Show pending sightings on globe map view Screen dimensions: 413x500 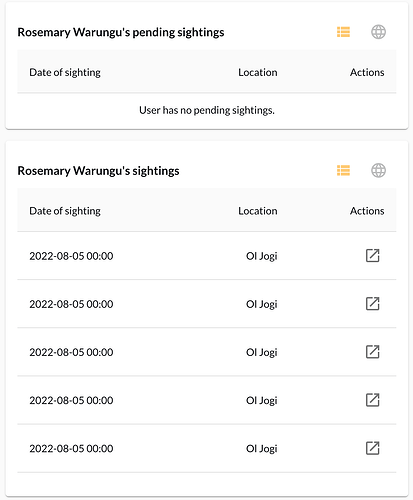378,32
